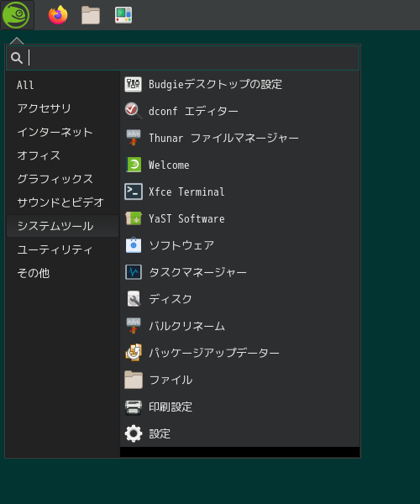Click the 設定 gear icon
420x504 pixels.
point(134,433)
